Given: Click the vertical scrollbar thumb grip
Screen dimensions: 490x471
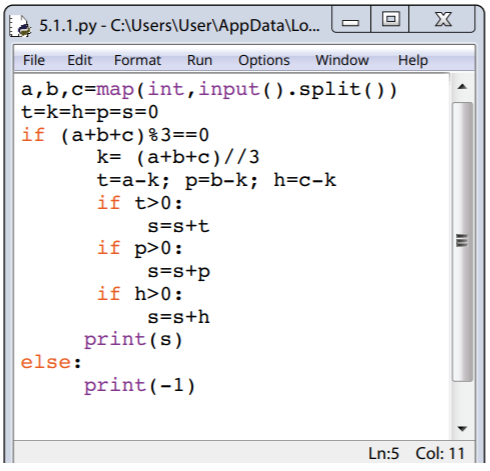Looking at the screenshot, I should (462, 240).
